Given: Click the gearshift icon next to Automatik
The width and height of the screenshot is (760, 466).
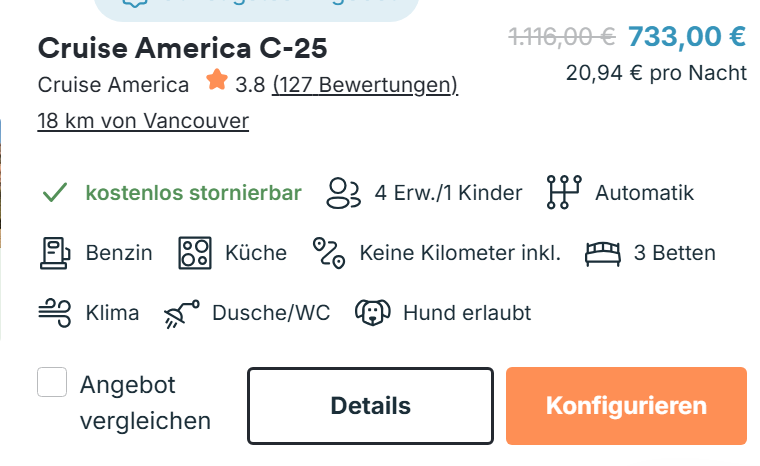Looking at the screenshot, I should tap(563, 193).
